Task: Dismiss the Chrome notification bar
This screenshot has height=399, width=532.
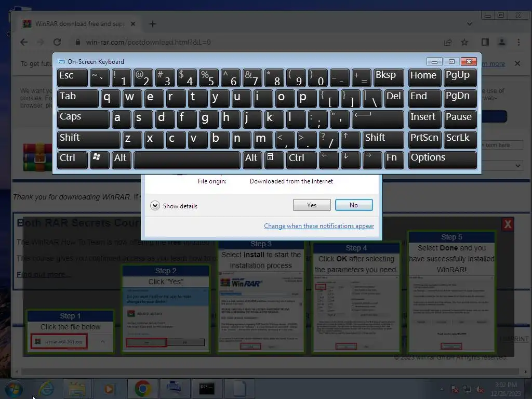Action: coord(517,63)
